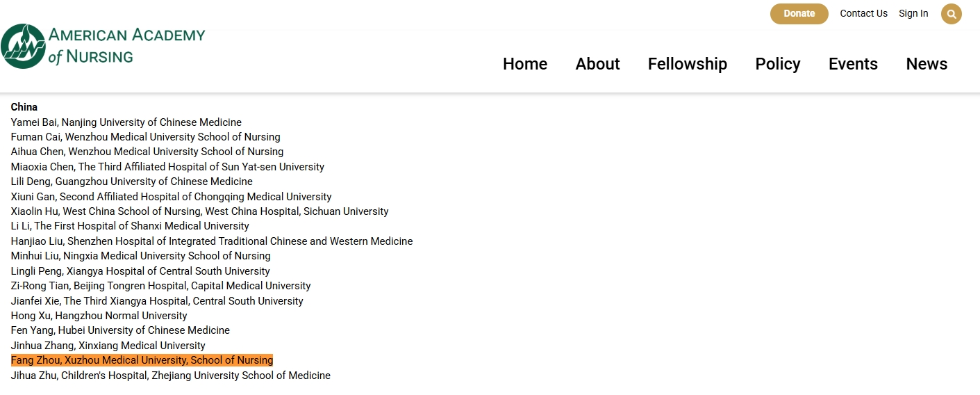Click the Hong Xu, Hangzhou Normal University line
The height and width of the screenshot is (395, 980).
99,316
